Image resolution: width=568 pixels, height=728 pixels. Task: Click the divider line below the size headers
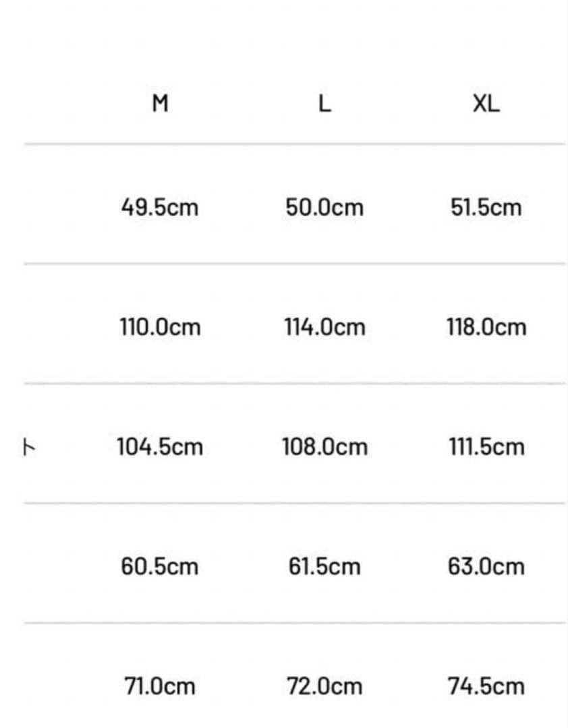click(294, 144)
